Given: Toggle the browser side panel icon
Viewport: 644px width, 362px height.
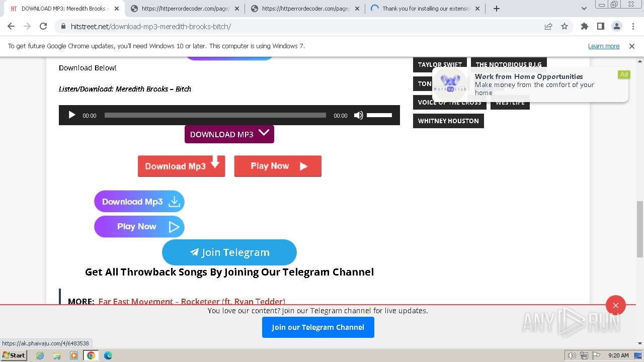Looking at the screenshot, I should click(x=601, y=27).
